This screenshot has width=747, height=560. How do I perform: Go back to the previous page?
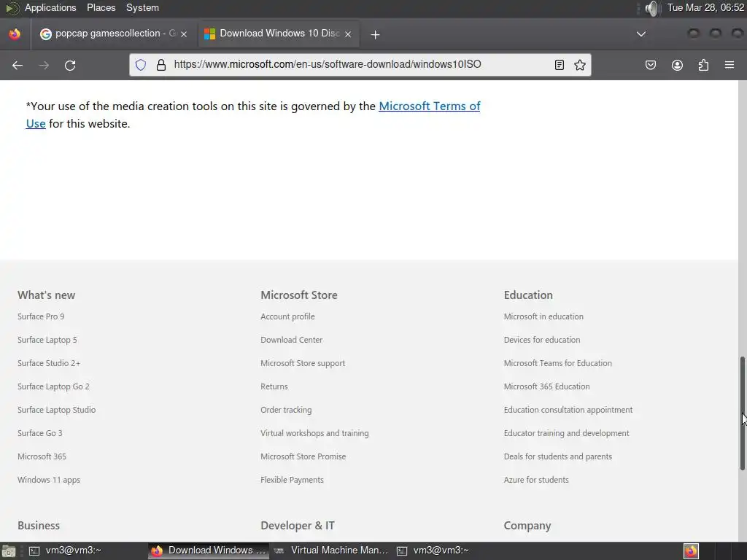click(x=18, y=65)
